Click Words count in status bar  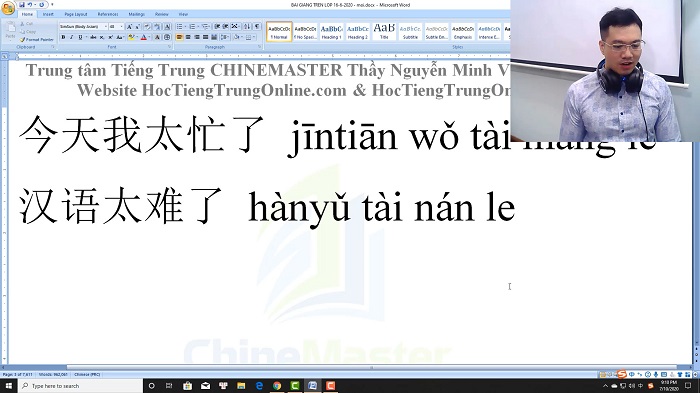(x=53, y=374)
